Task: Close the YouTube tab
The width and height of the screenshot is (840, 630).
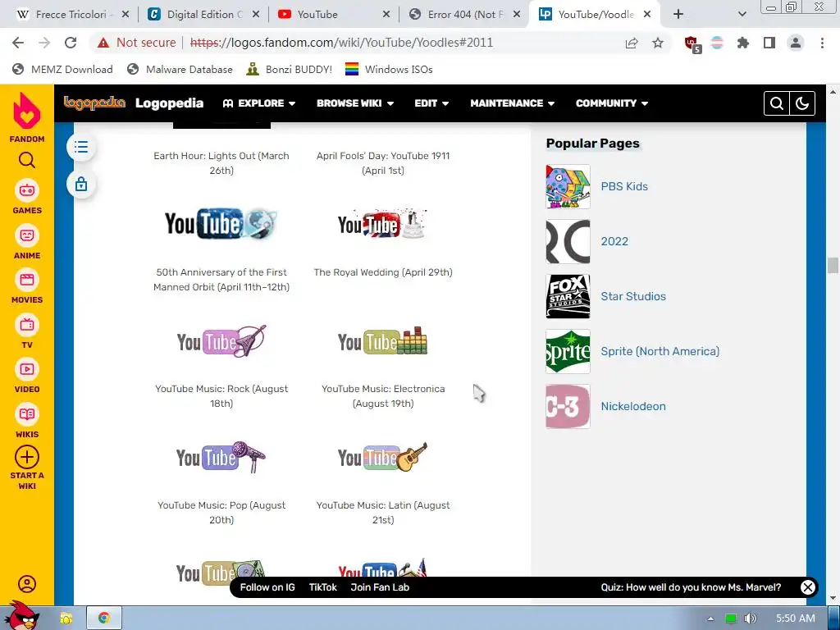Action: [x=386, y=15]
